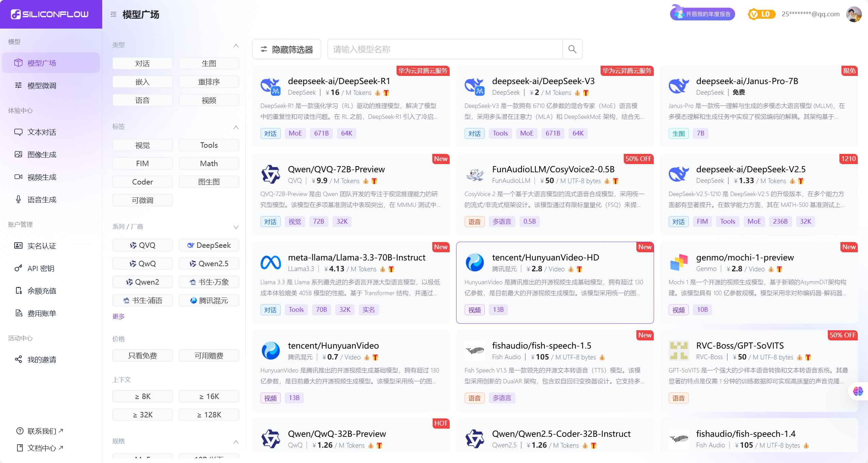This screenshot has height=463, width=868.
Task: Toggle the ≥ 32K context filter
Action: click(x=142, y=415)
